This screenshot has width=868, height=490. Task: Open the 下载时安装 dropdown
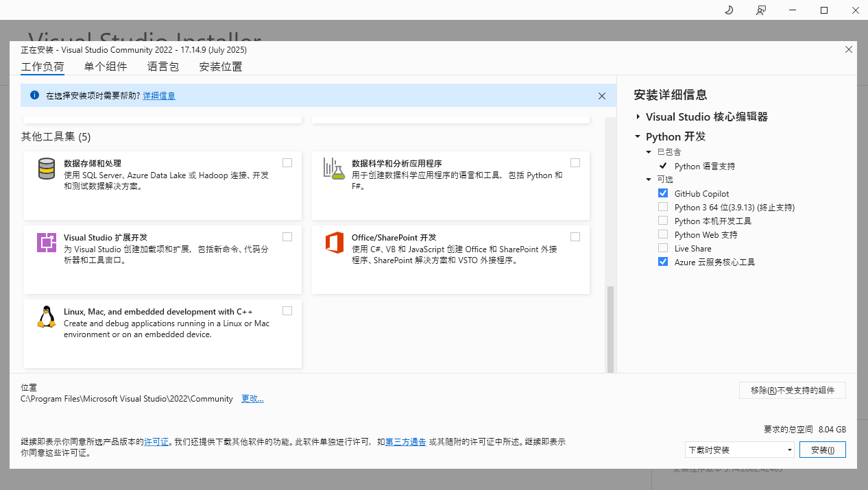point(739,450)
